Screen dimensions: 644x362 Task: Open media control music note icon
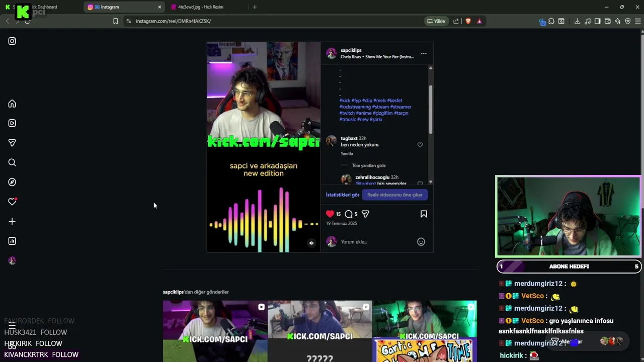point(588,21)
